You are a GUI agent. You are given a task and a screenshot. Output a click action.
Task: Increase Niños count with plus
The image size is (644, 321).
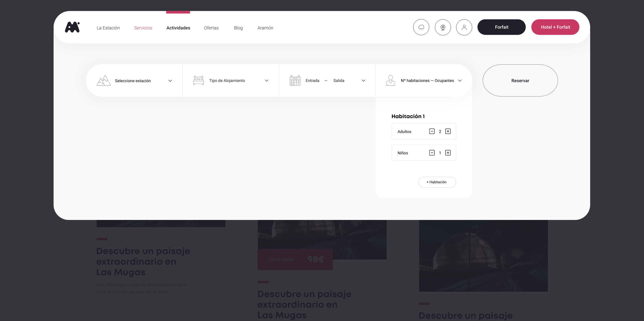click(x=448, y=153)
